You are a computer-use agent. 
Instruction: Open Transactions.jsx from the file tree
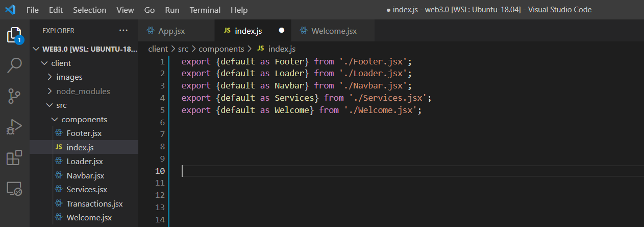[94, 203]
